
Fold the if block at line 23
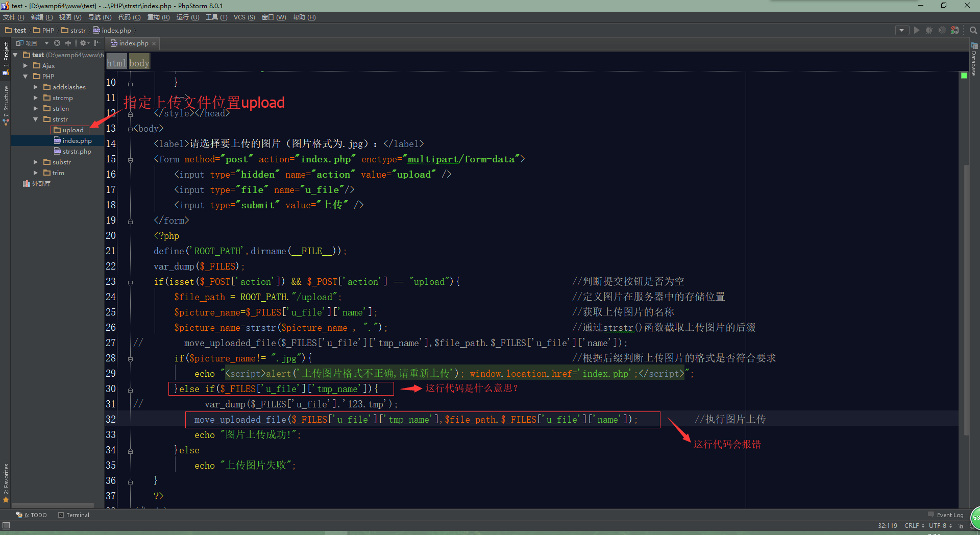(130, 283)
